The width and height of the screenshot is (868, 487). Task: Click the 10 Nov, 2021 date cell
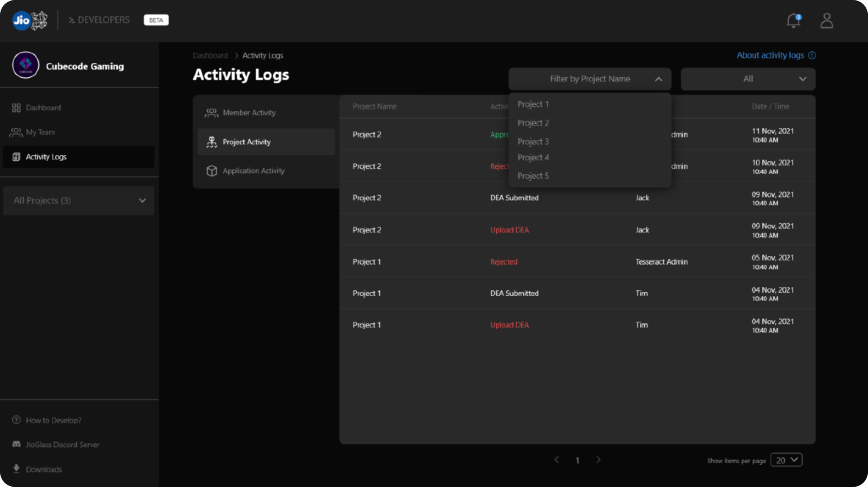[x=773, y=167]
